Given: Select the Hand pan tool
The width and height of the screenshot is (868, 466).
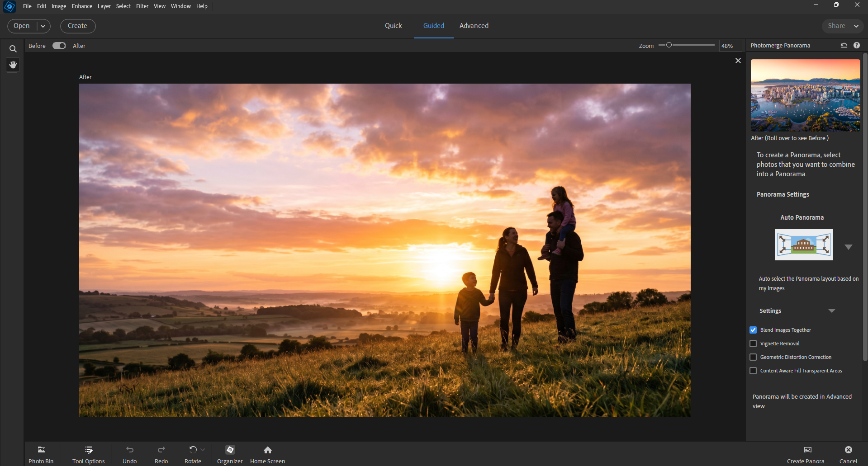Looking at the screenshot, I should point(13,65).
